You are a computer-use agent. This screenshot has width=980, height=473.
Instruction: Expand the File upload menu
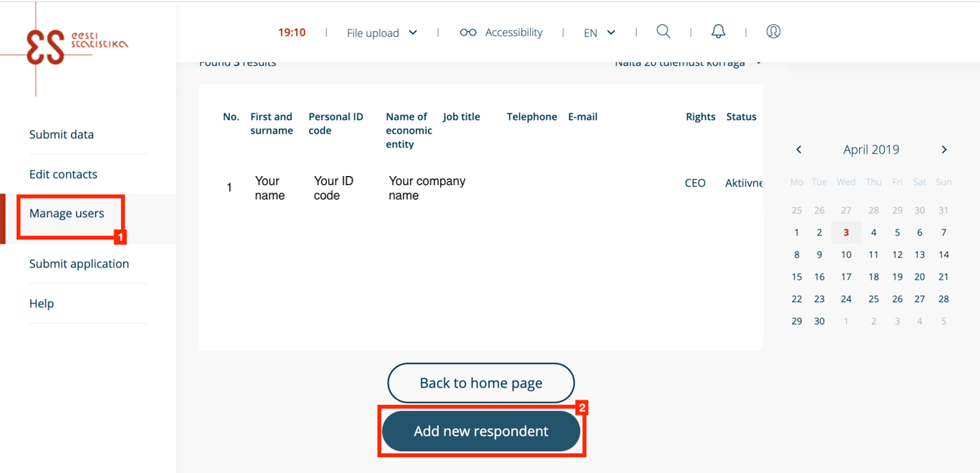(380, 32)
